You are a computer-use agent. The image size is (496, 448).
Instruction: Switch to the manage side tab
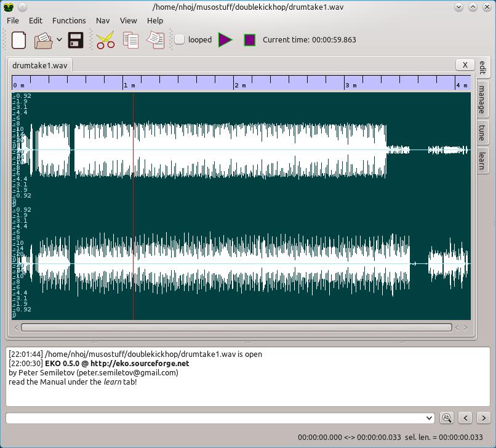click(x=482, y=99)
